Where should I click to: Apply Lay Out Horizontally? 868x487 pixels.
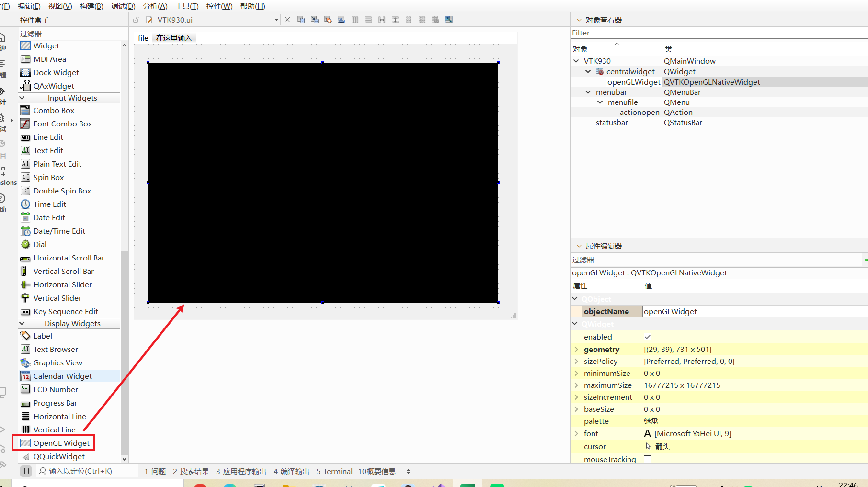point(355,20)
